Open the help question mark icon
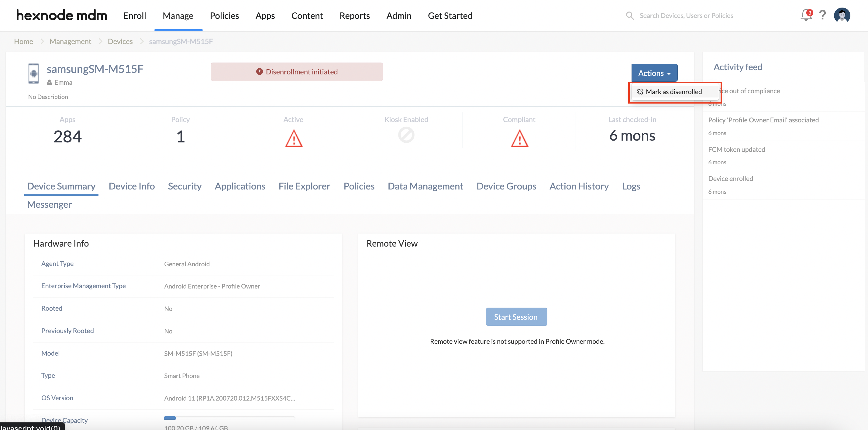The width and height of the screenshot is (868, 430). 822,15
